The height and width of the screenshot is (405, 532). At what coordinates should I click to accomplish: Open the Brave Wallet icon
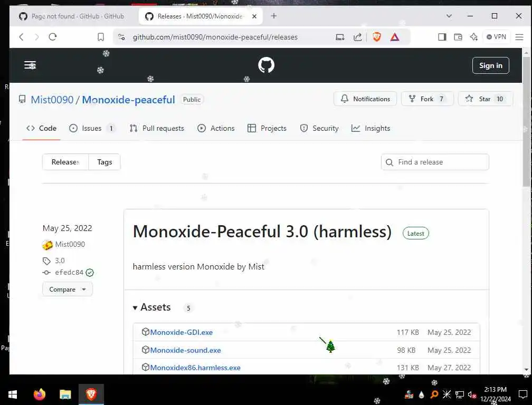tap(458, 37)
